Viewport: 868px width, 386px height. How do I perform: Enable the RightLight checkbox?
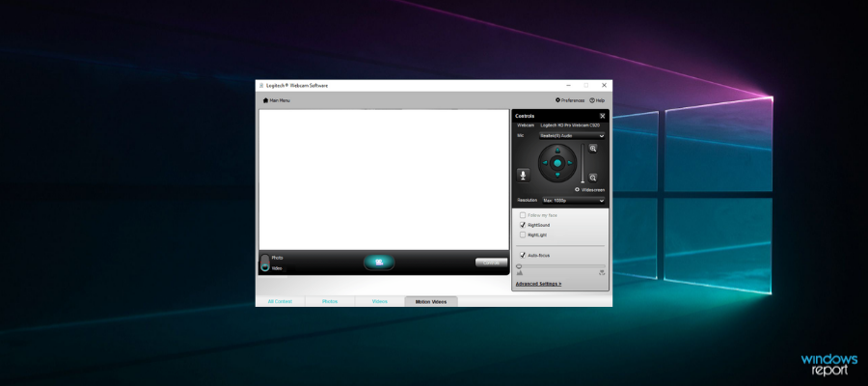point(523,234)
